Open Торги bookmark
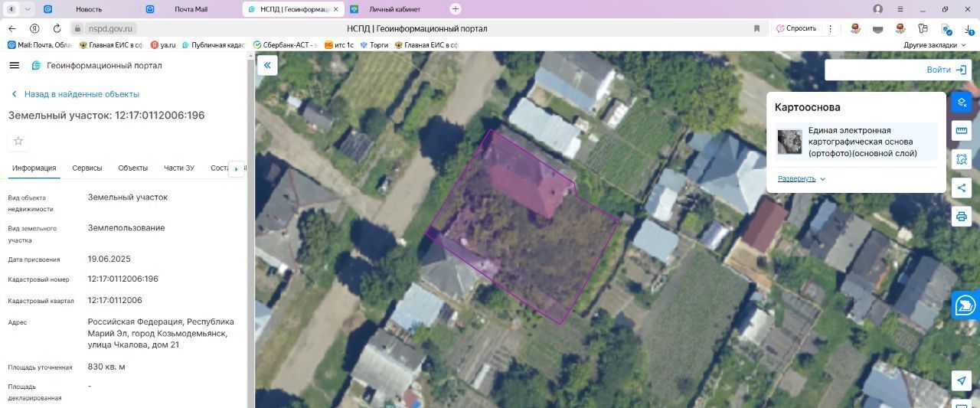 (374, 45)
